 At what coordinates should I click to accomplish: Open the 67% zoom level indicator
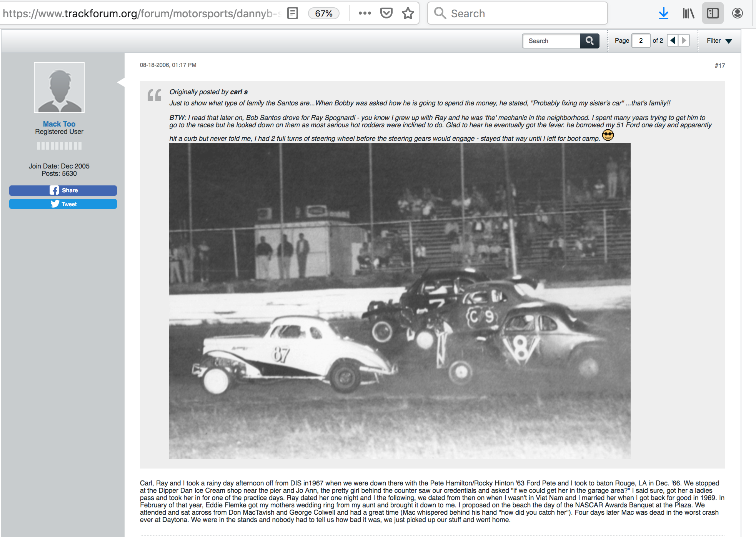(x=324, y=13)
